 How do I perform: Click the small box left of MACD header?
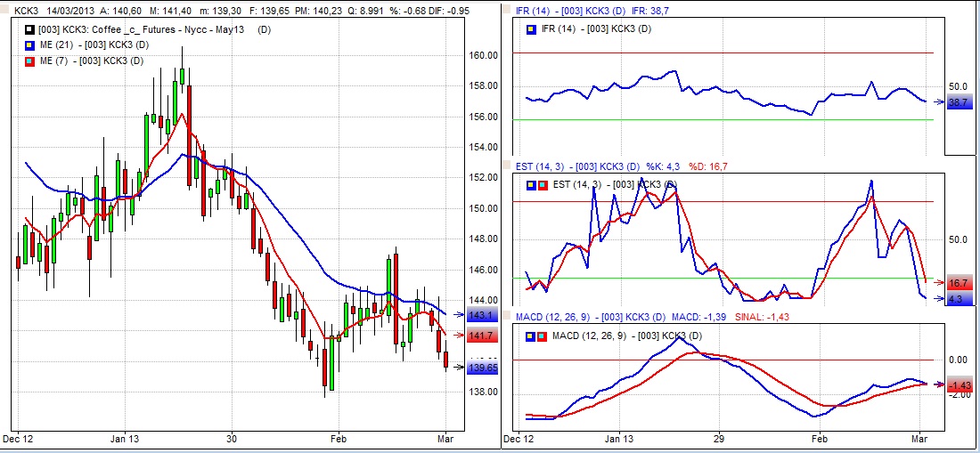coord(507,317)
